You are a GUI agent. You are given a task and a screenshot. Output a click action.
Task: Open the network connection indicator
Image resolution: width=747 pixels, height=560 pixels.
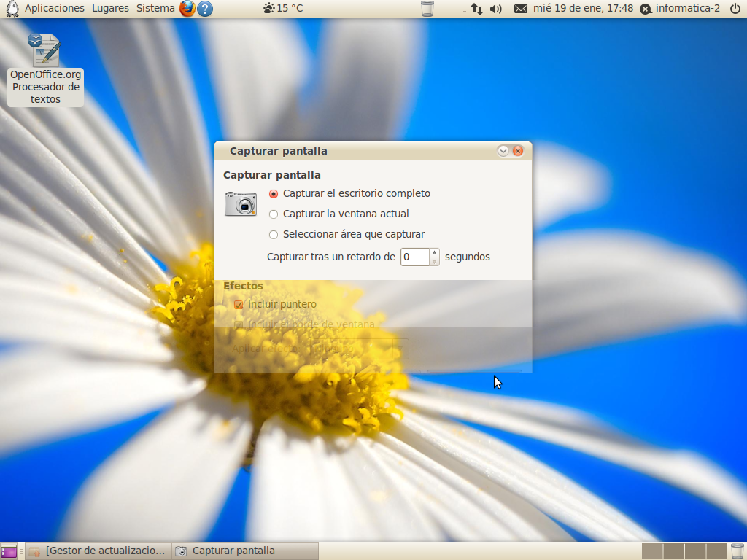tap(476, 9)
